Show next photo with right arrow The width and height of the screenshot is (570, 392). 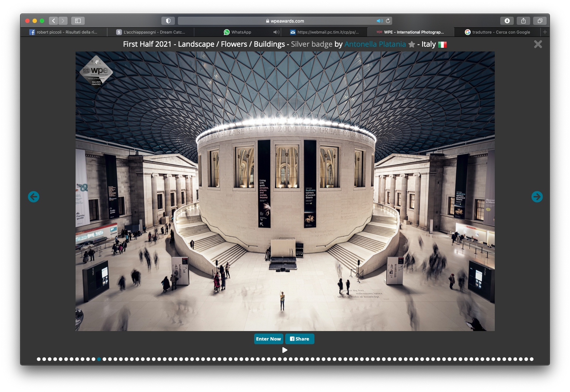537,197
